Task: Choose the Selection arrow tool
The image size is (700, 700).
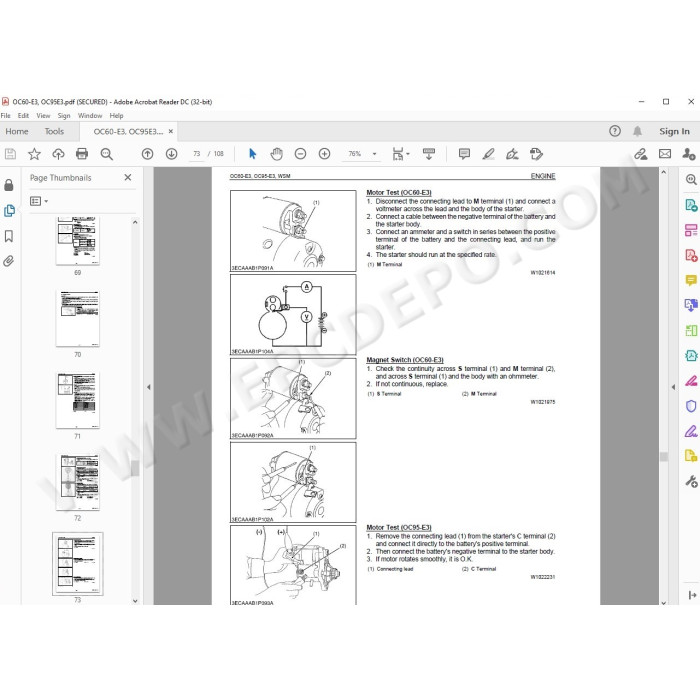Action: (x=253, y=154)
